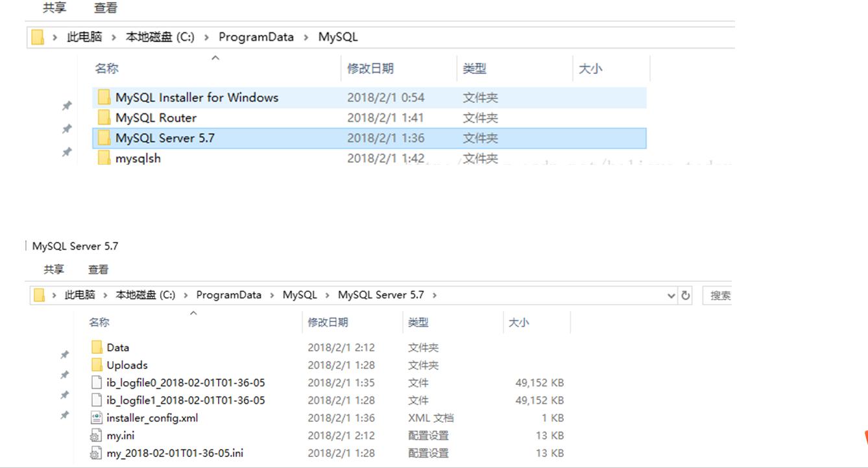
Task: Click the installer_config.xml file name
Action: point(152,418)
